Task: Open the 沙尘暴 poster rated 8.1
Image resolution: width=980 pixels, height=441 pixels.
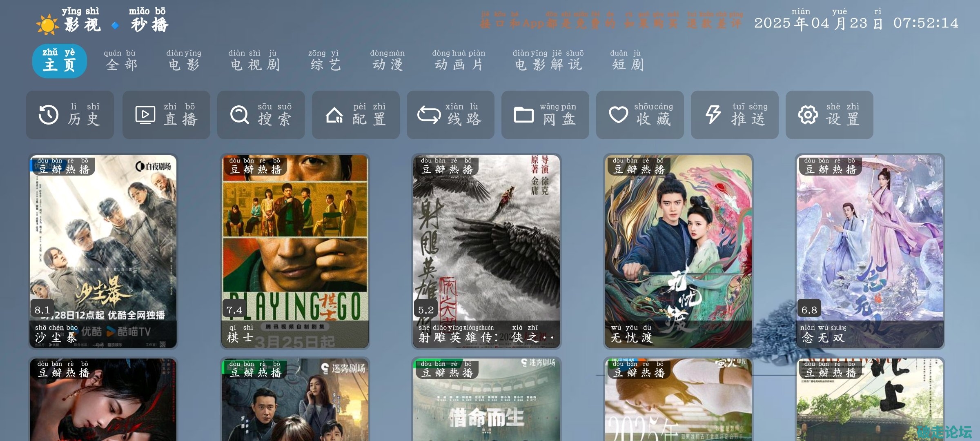Action: [103, 251]
